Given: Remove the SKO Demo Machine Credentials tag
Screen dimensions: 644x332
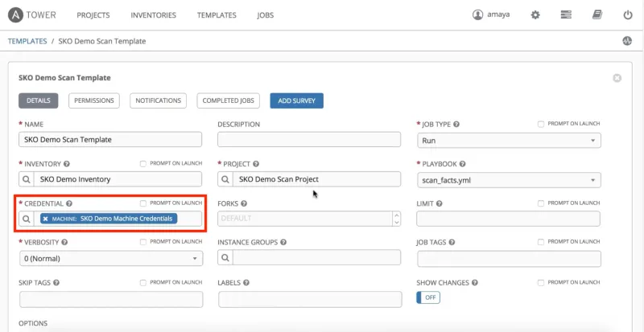Looking at the screenshot, I should (x=45, y=219).
